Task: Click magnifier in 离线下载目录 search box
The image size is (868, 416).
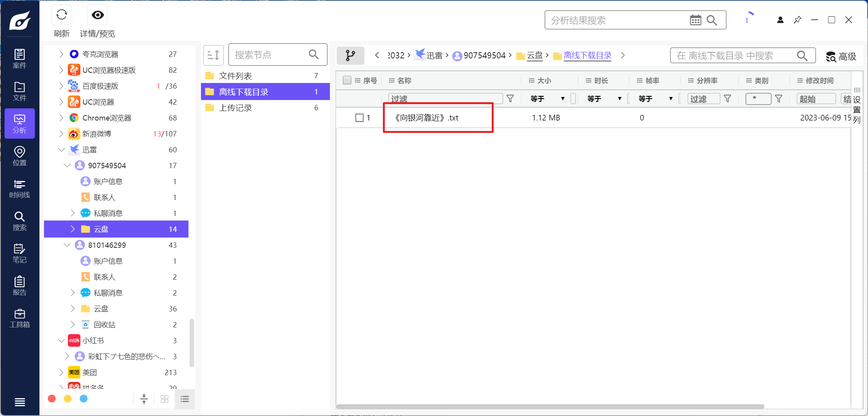Action: tap(802, 56)
